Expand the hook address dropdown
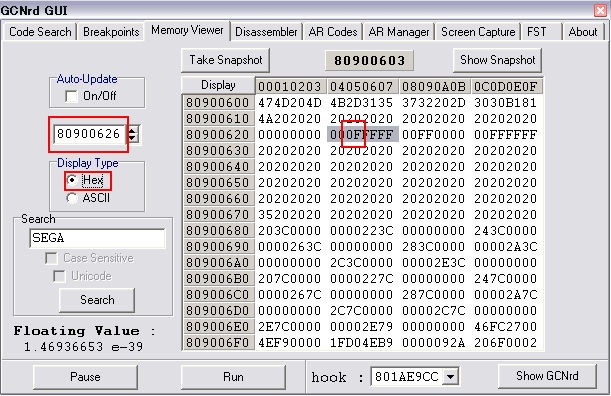Screen dimensions: 611x396 tap(450, 377)
